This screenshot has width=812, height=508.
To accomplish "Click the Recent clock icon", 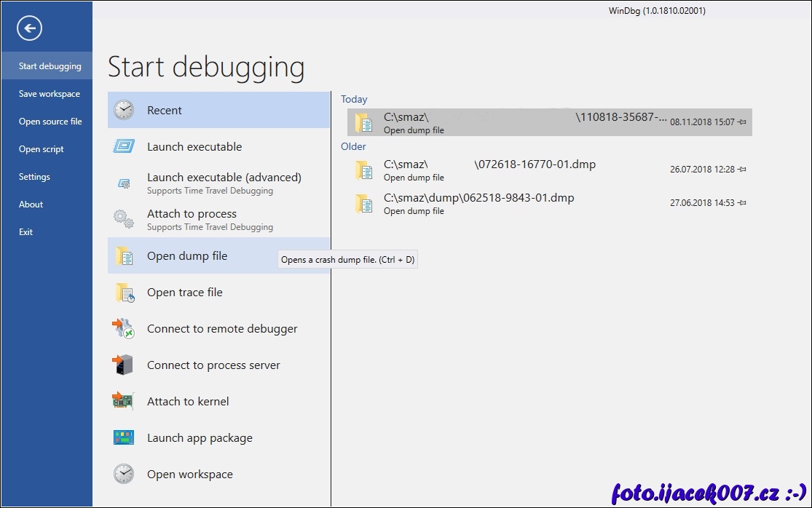I will click(124, 111).
